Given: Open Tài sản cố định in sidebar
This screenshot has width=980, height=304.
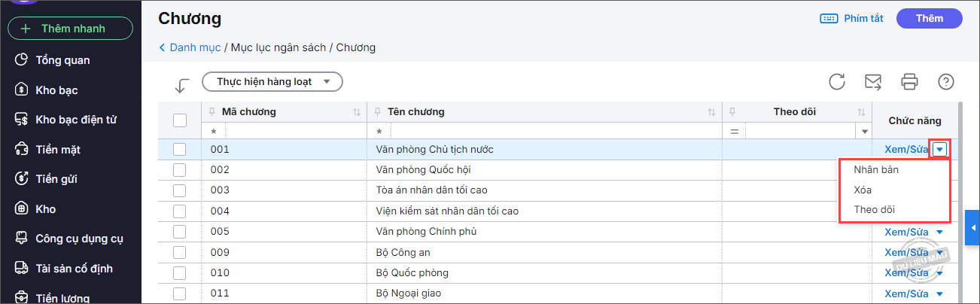Looking at the screenshot, I should (x=74, y=269).
